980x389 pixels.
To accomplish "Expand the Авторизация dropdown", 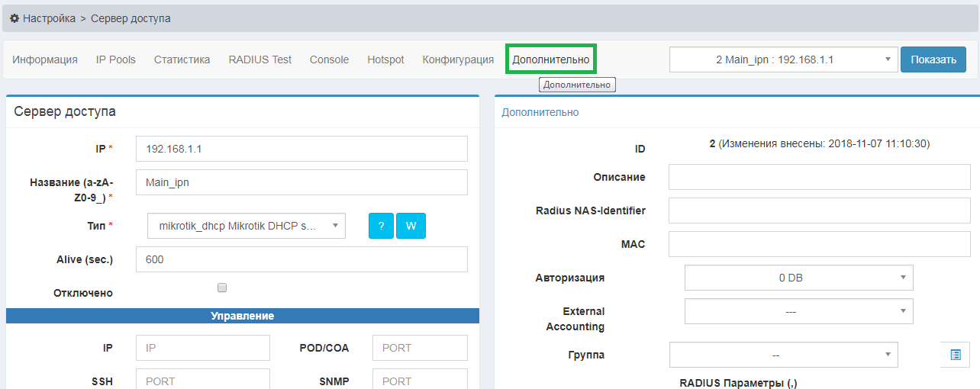I will [x=798, y=278].
